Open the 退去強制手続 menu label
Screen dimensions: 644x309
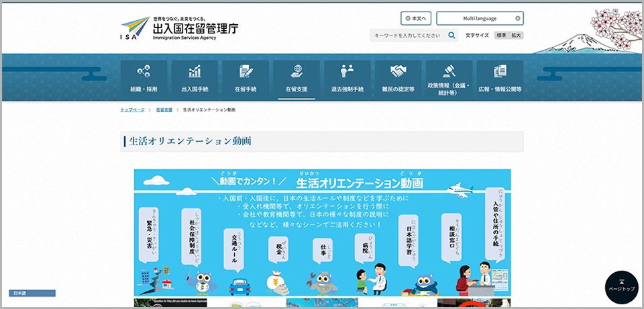tap(347, 89)
